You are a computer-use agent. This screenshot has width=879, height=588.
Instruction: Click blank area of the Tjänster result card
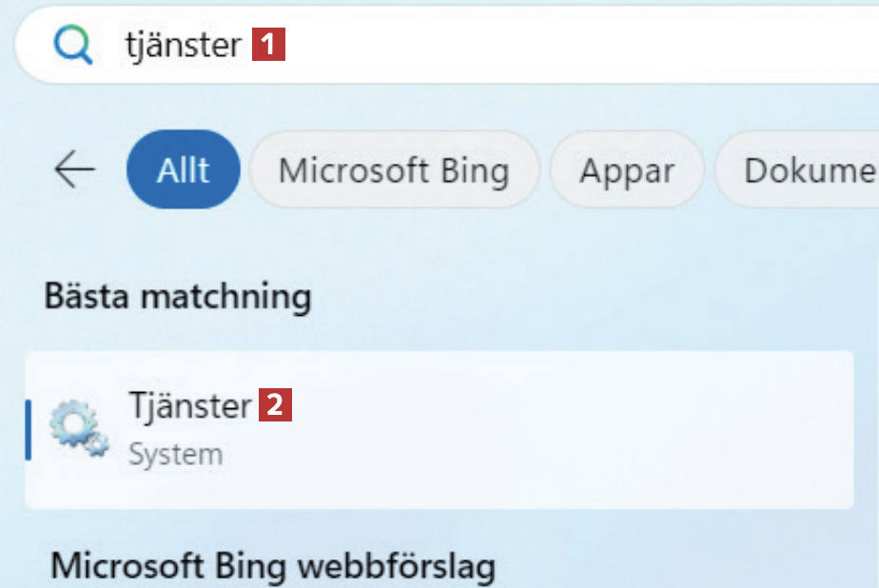point(571,429)
